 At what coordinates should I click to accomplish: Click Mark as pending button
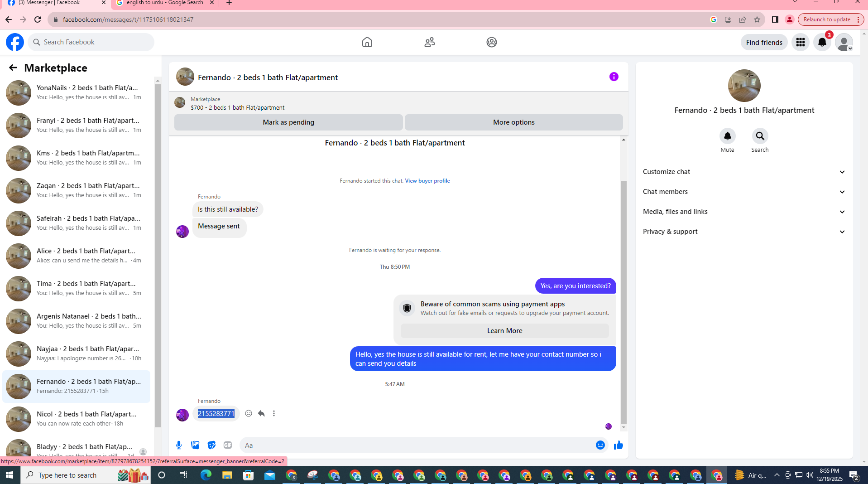point(288,122)
